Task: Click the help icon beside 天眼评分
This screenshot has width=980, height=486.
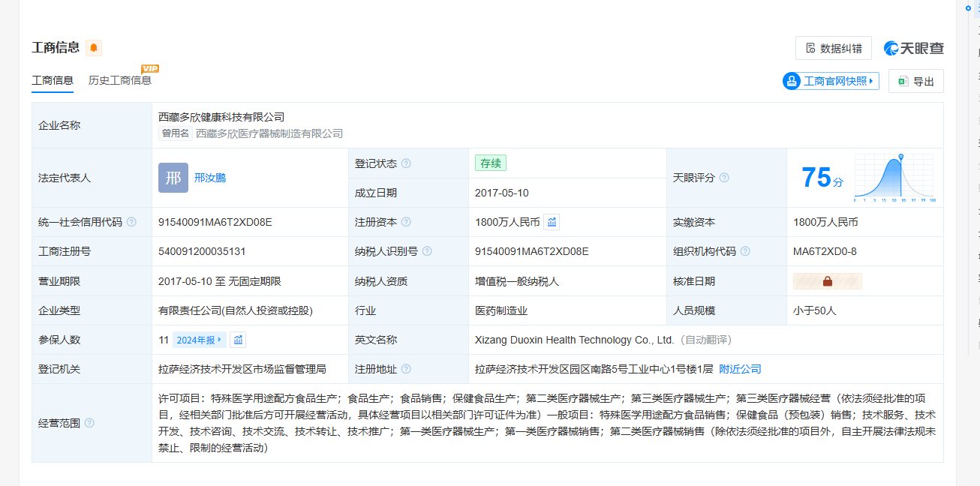Action: pos(724,178)
